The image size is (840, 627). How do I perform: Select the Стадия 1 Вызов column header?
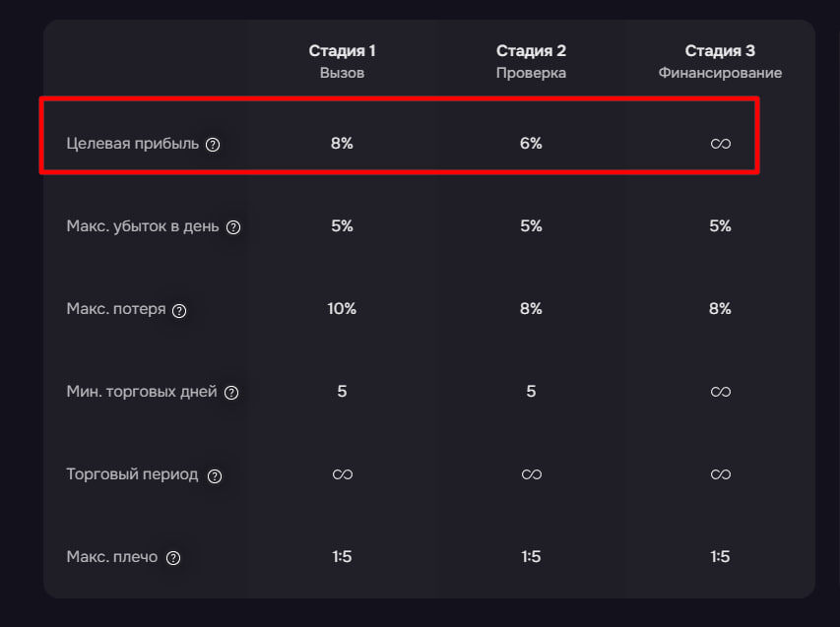(x=342, y=61)
